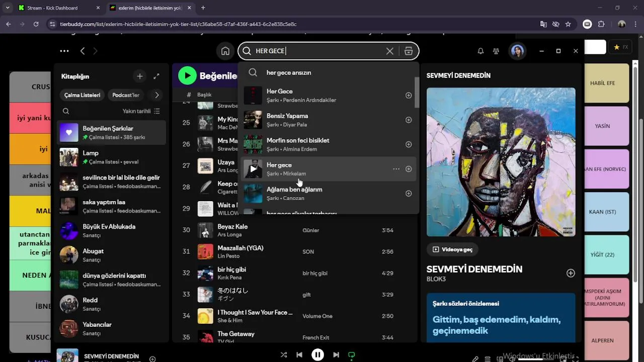Select HABİL EFE tier card
The height and width of the screenshot is (362, 644).
(606, 83)
